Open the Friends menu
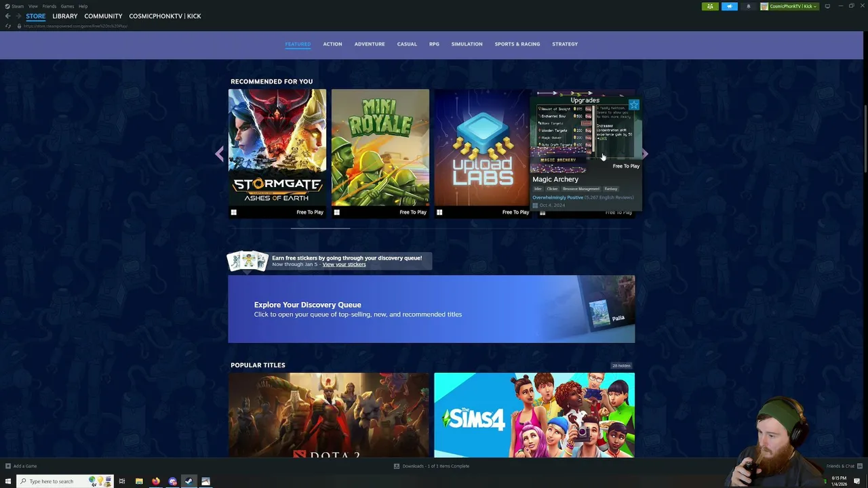Image resolution: width=868 pixels, height=488 pixels. point(50,6)
